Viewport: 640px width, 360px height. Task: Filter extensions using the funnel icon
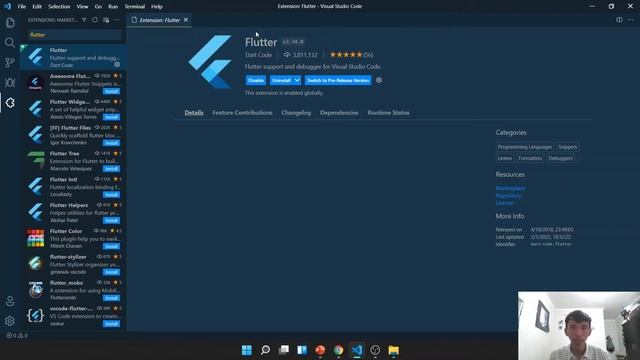click(x=84, y=20)
